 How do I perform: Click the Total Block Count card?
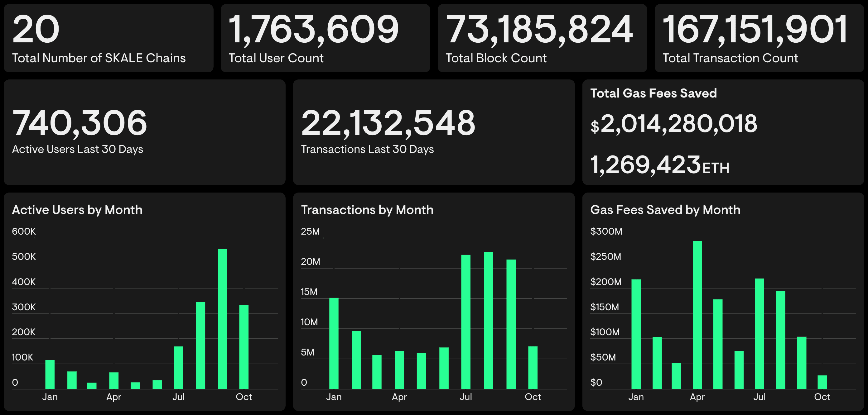coord(542,38)
